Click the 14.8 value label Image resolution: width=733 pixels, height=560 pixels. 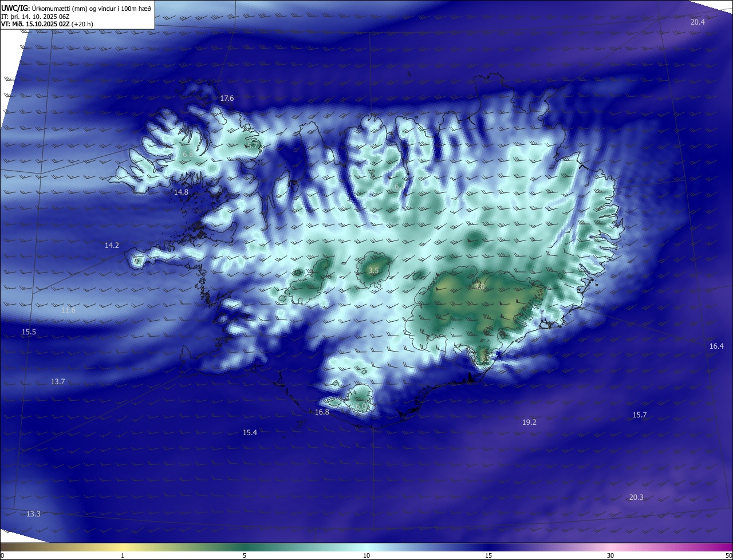click(x=181, y=192)
